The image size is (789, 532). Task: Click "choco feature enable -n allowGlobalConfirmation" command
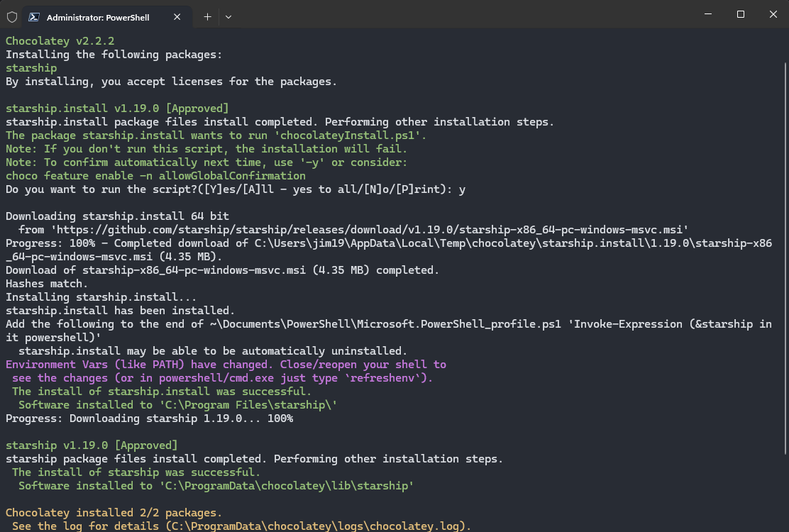click(155, 176)
